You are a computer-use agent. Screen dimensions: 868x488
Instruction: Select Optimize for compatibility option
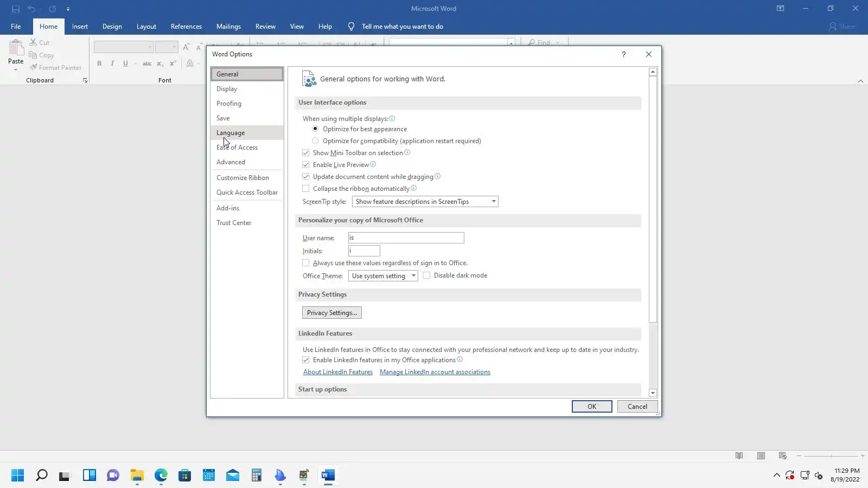[x=315, y=141]
